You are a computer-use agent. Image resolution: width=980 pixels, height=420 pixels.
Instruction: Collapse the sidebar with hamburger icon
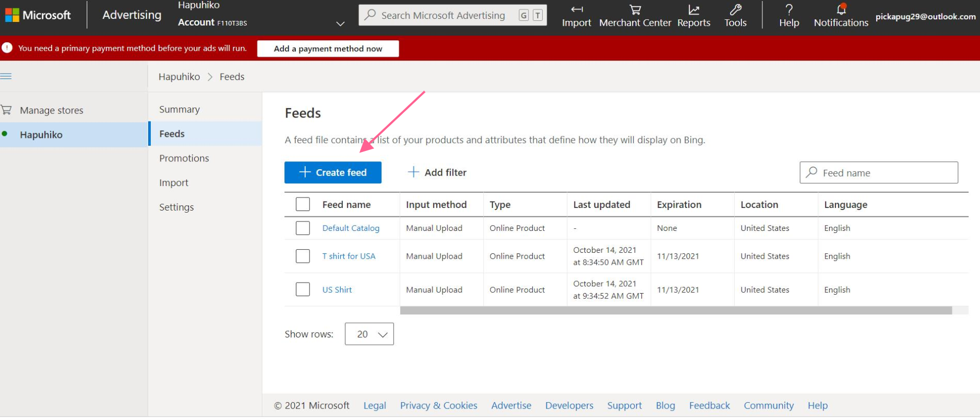click(x=6, y=76)
